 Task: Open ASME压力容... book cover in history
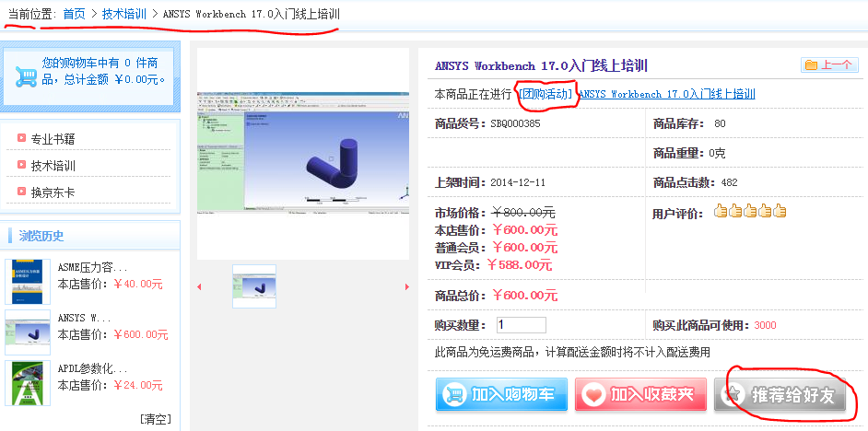coord(28,282)
